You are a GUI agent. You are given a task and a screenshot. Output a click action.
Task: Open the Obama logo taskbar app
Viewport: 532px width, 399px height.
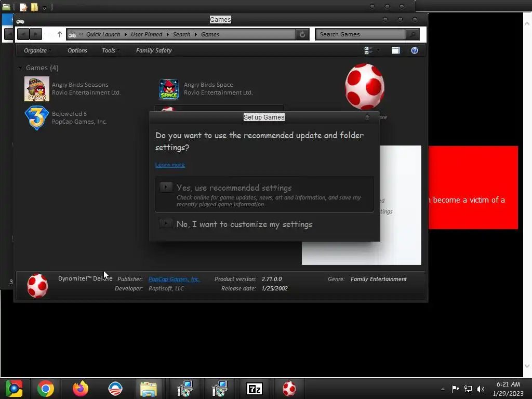(115, 389)
